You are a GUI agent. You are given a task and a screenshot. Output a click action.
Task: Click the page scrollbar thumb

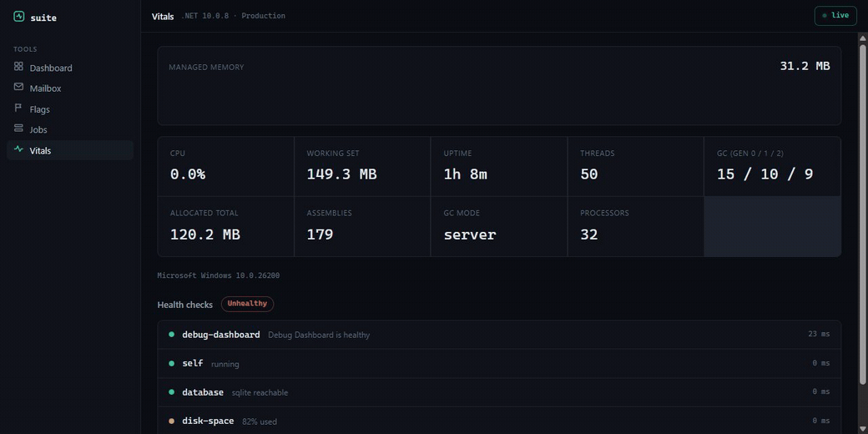click(x=862, y=214)
